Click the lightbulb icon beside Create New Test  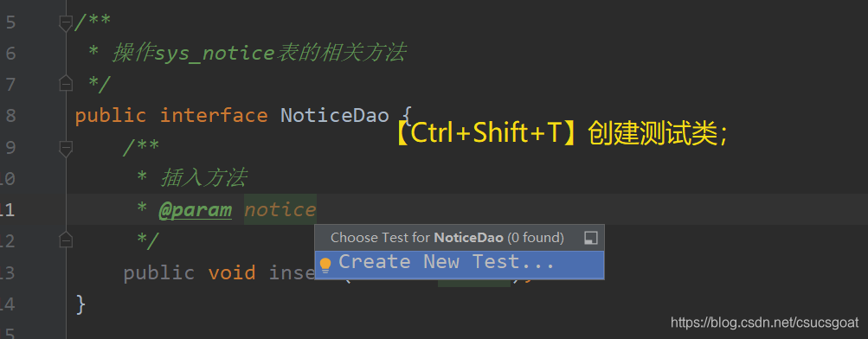(325, 265)
